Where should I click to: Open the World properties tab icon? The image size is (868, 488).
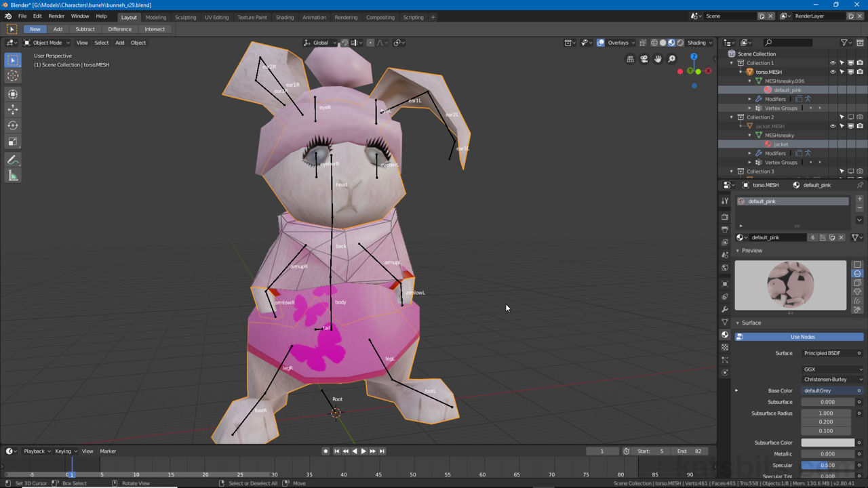tap(725, 268)
